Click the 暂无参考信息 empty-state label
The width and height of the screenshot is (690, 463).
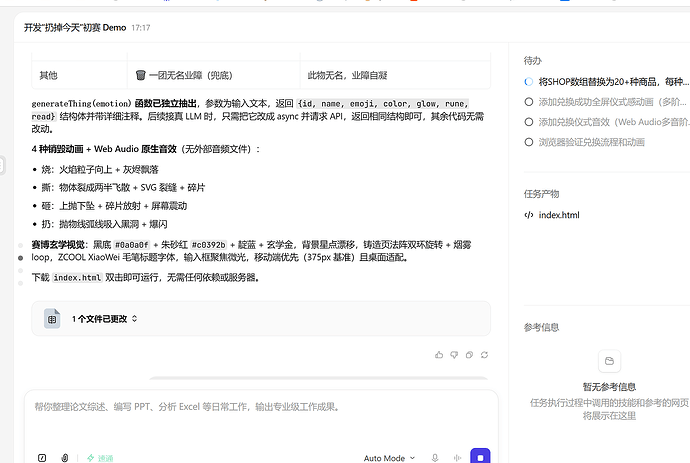[609, 387]
